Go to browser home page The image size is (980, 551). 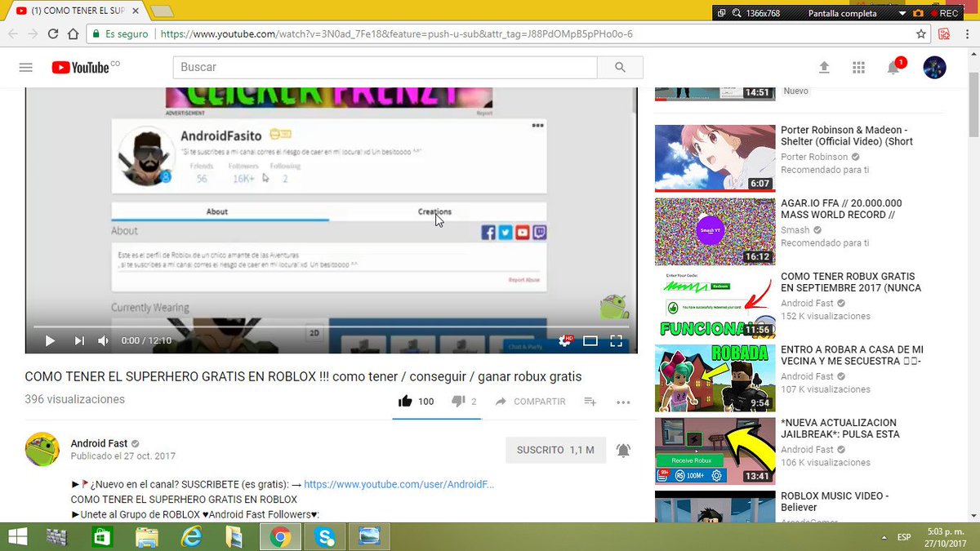point(73,34)
